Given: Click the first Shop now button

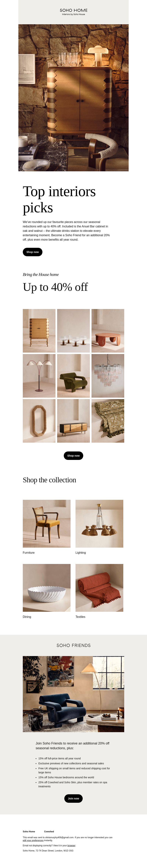Looking at the screenshot, I should [32, 252].
